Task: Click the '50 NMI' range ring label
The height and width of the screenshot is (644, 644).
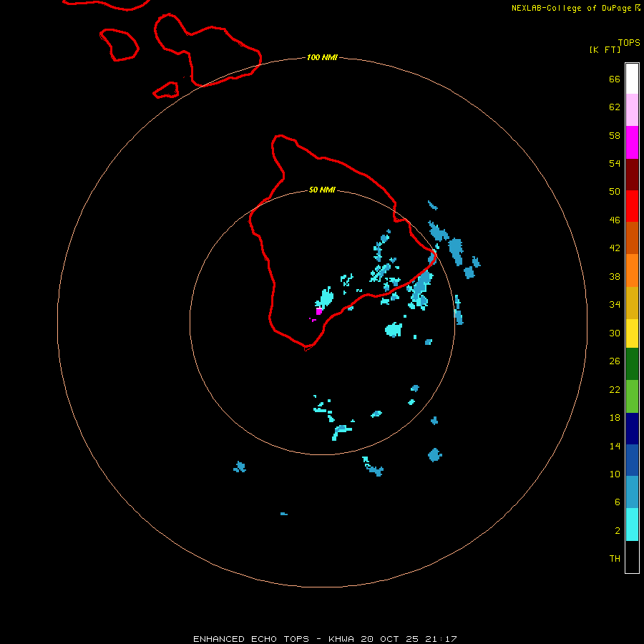Action: point(322,190)
